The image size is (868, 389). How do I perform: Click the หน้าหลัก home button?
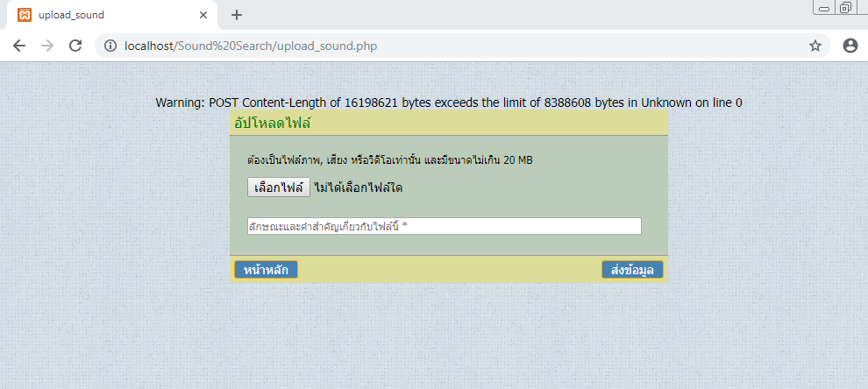267,270
